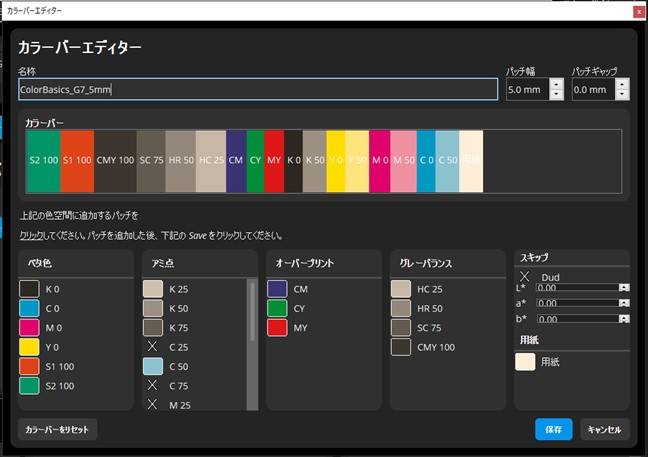
Task: Click the MY patch in the color bar
Action: coord(274,161)
